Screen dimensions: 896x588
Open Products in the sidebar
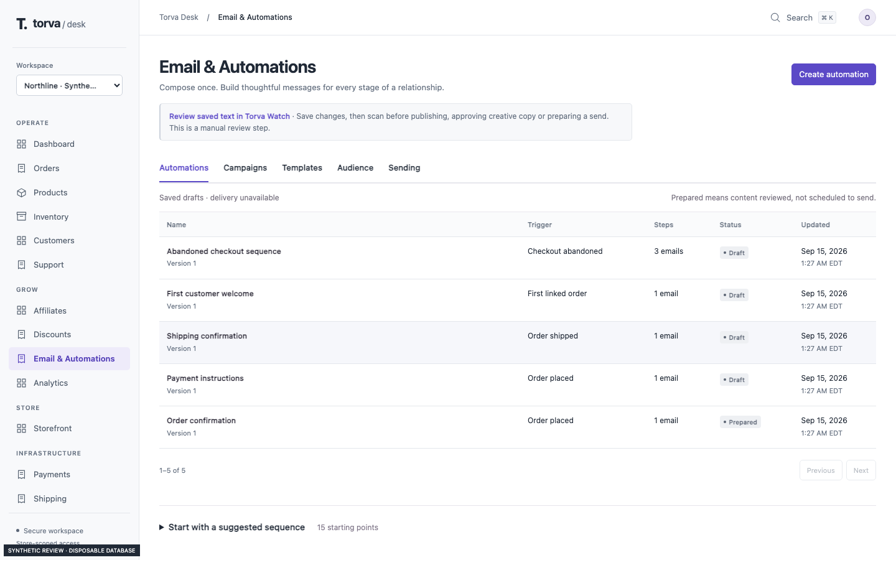coord(69,193)
